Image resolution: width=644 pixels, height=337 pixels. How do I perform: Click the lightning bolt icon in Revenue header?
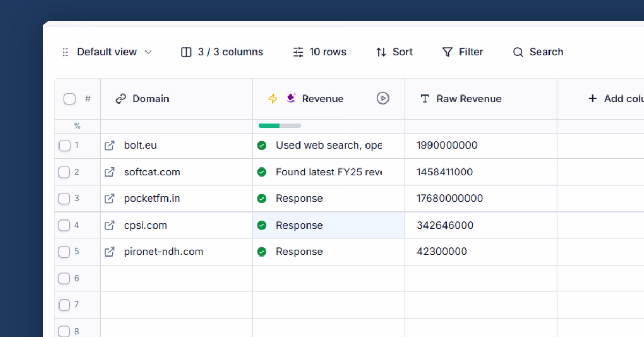point(273,99)
